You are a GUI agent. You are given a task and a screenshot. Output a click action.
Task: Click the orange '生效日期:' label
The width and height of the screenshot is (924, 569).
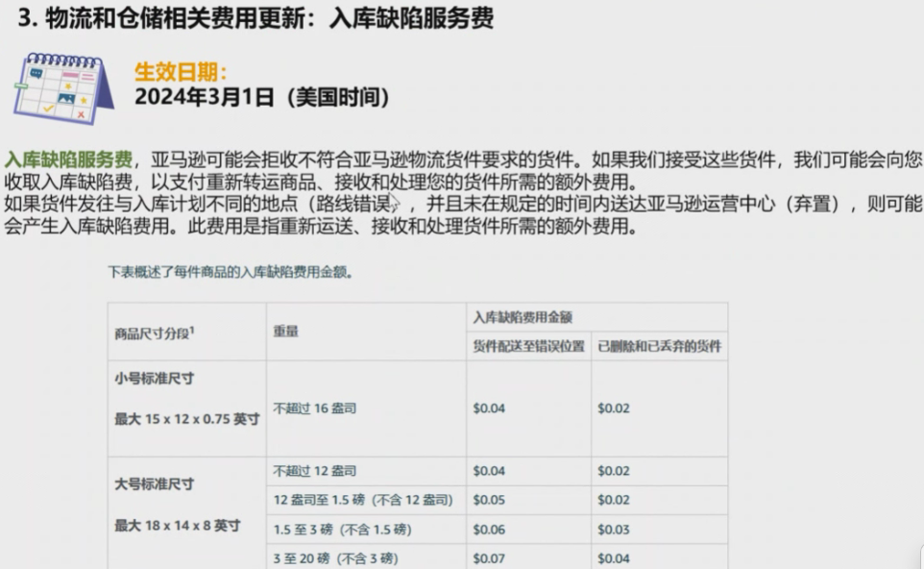tap(181, 72)
